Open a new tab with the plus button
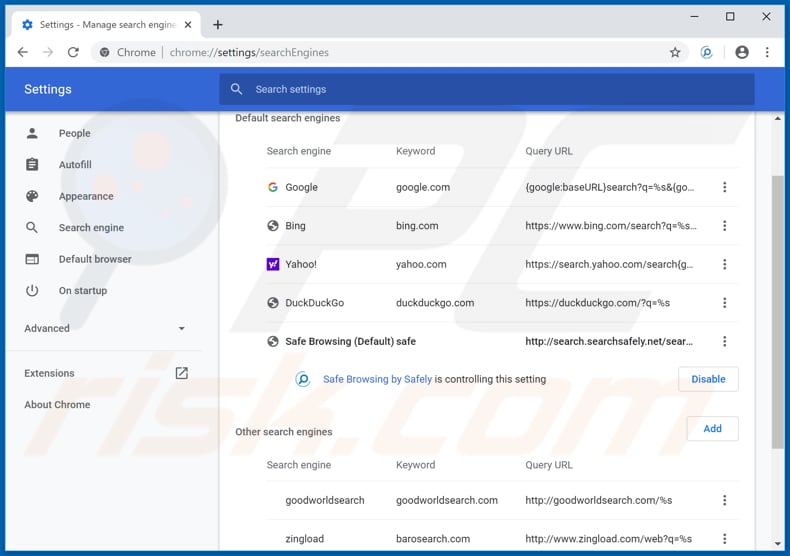 [x=218, y=25]
